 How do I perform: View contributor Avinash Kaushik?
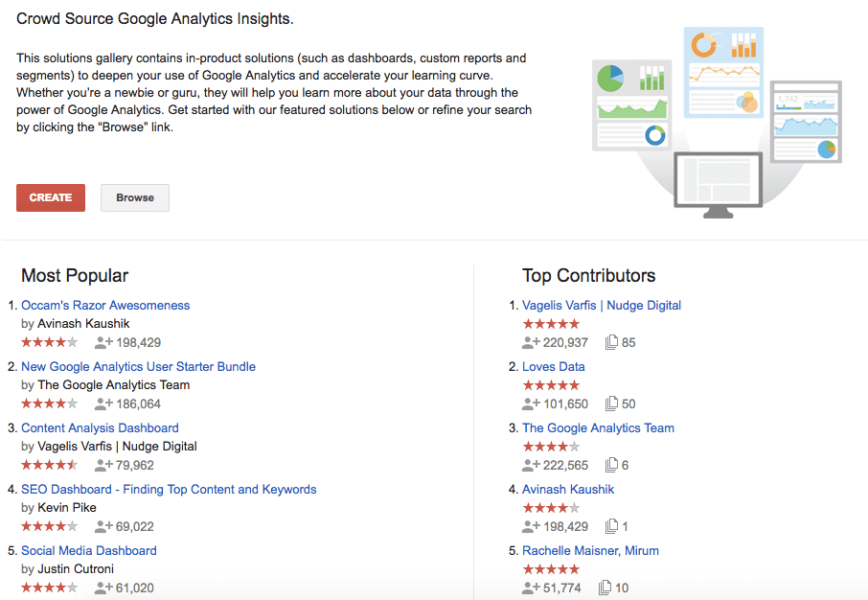568,490
